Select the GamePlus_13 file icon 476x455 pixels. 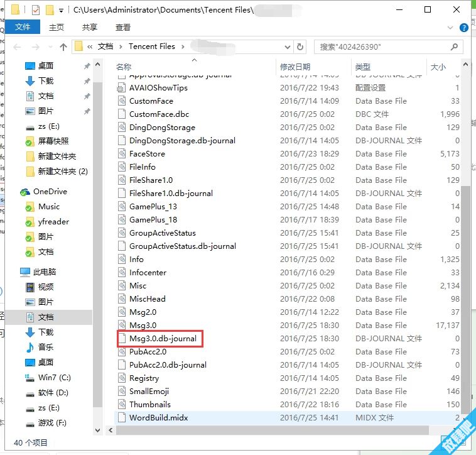click(121, 207)
